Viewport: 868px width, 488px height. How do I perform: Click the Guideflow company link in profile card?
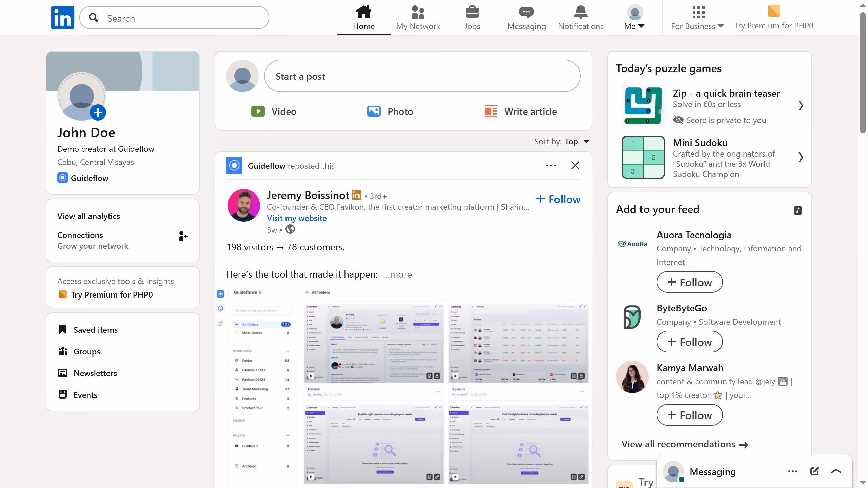click(83, 178)
